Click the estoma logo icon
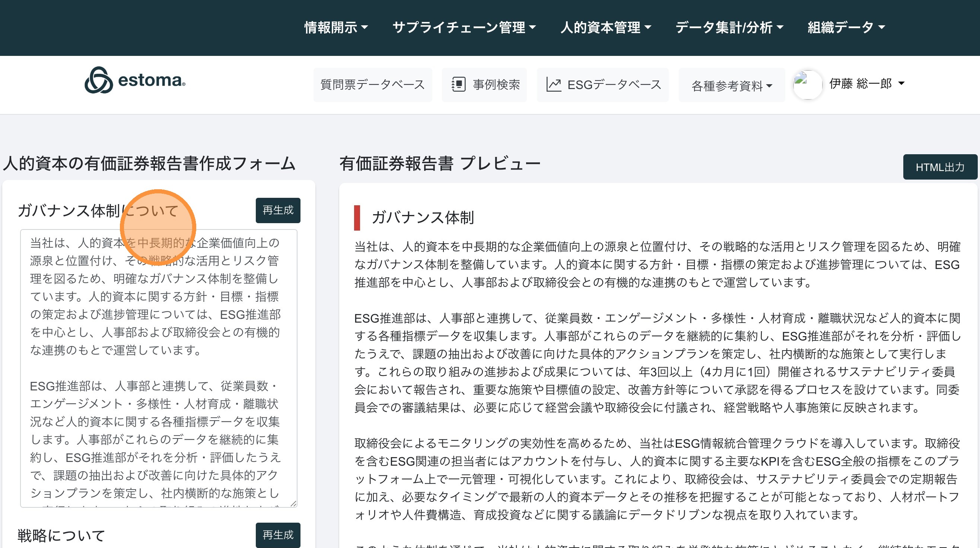Screen dimensions: 980x548 99,80
